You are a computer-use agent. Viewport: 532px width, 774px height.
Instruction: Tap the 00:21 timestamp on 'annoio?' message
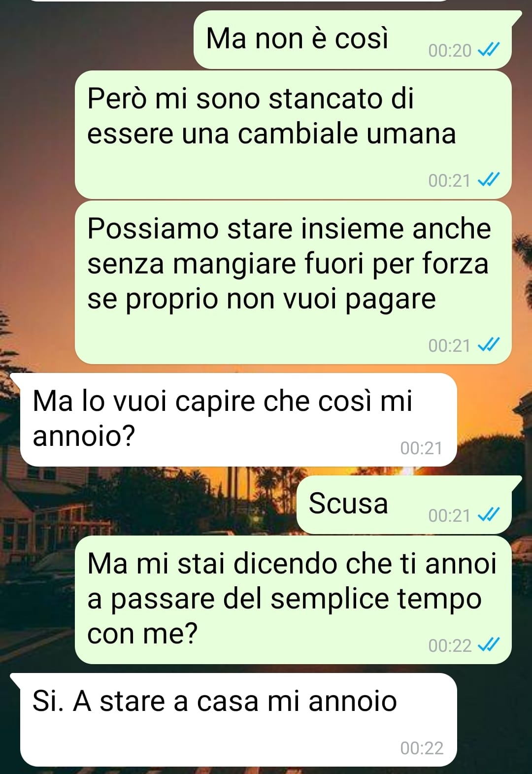point(422,448)
